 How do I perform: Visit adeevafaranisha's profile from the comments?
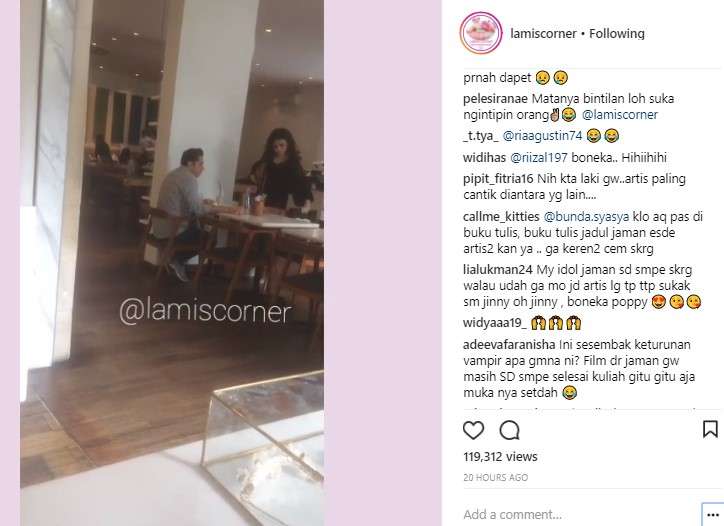pos(509,345)
